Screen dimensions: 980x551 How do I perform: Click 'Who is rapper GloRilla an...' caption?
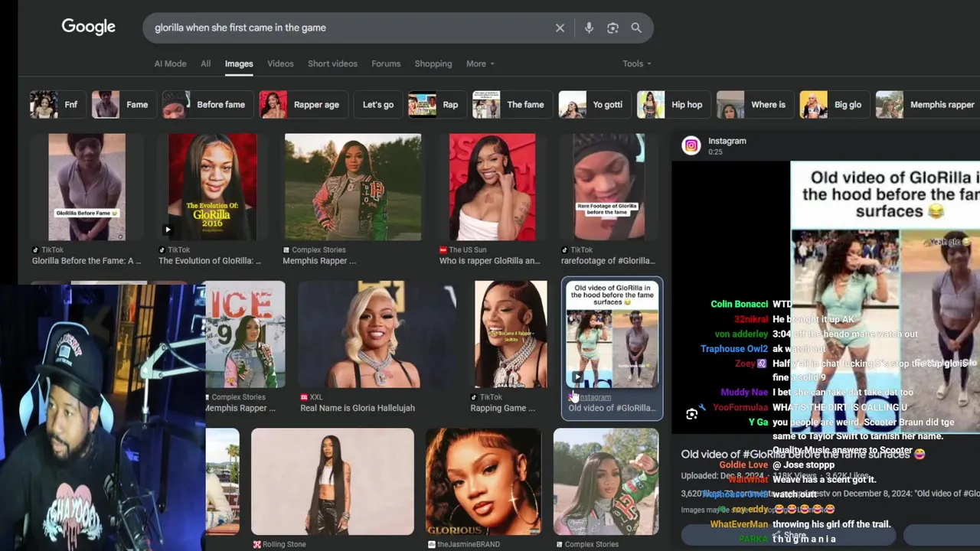(489, 261)
